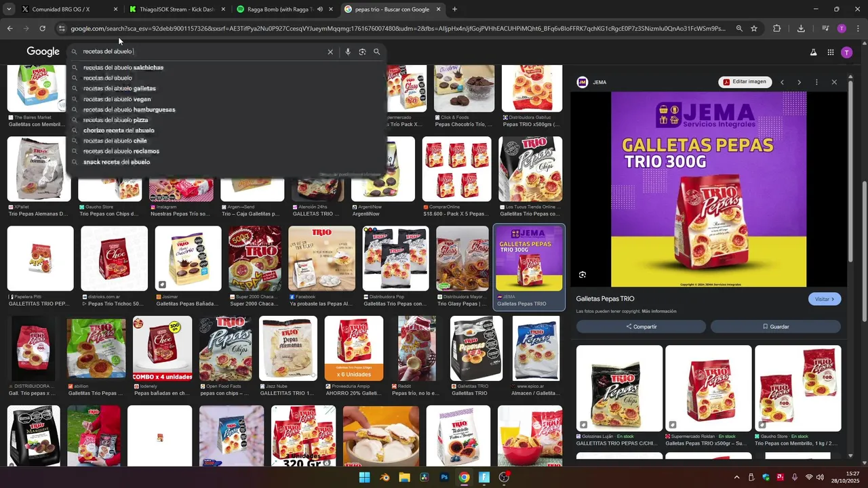868x488 pixels.
Task: Open Google account avatar on the page
Action: 846,52
